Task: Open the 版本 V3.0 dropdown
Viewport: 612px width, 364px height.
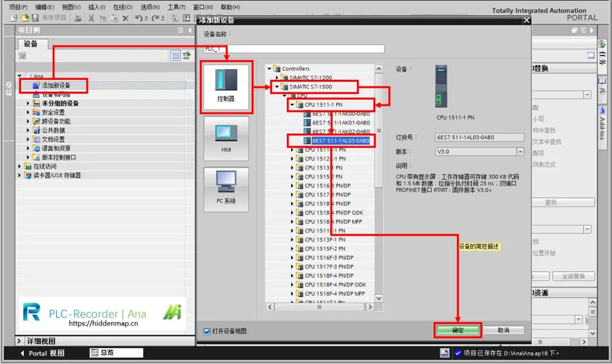Action: click(x=520, y=152)
